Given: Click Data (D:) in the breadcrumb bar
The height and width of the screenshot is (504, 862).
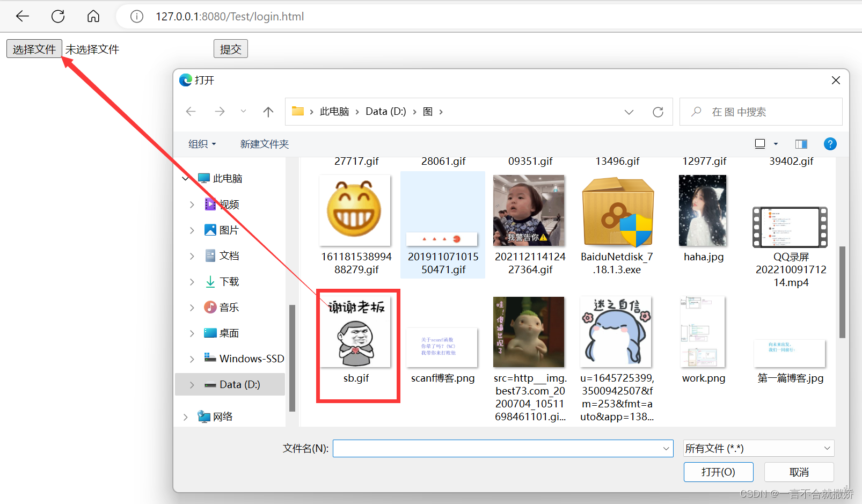Looking at the screenshot, I should [385, 111].
